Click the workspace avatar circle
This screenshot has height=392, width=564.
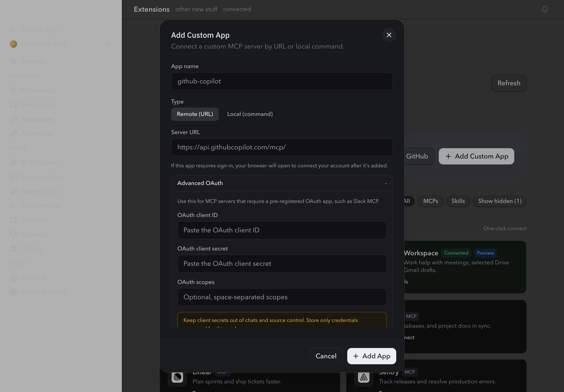click(13, 44)
